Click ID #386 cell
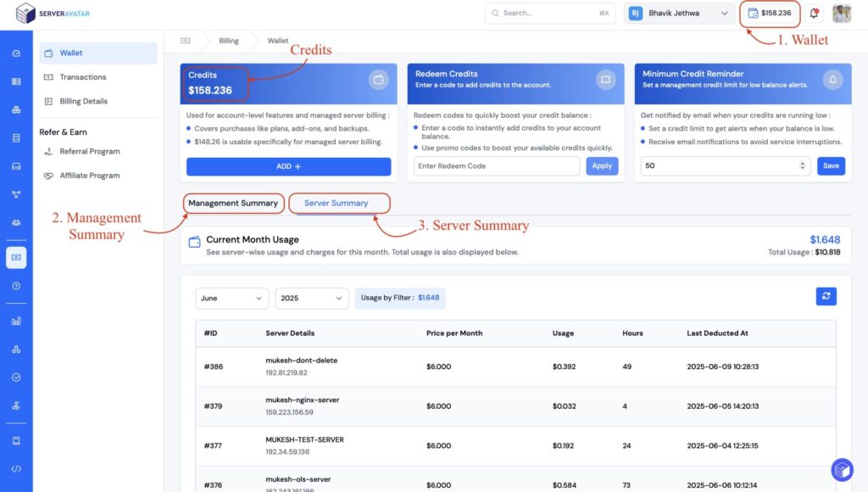Viewport: 868px width, 492px height. [214, 366]
